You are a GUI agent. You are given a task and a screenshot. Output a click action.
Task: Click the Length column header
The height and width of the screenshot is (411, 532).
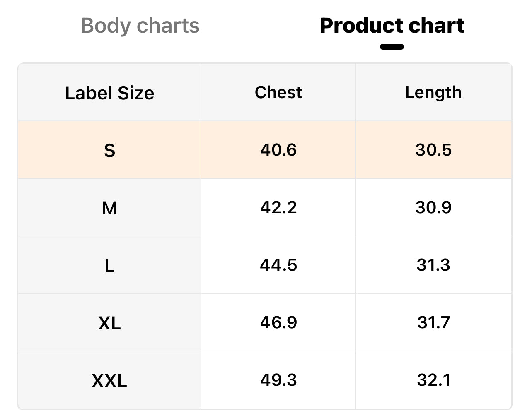tap(433, 92)
